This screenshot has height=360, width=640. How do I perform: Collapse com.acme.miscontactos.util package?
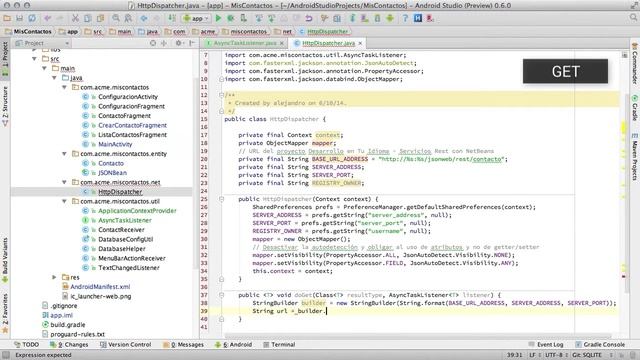(64, 201)
